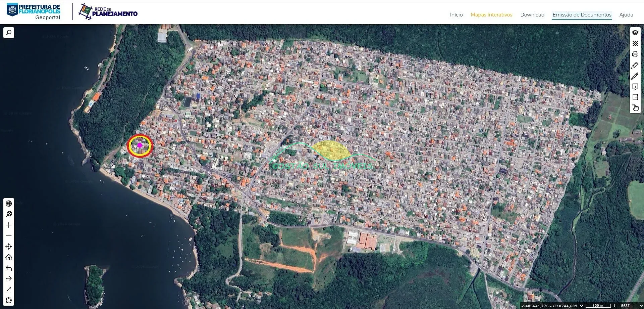Toggle fullscreen with diagonal arrows icon

pos(9,289)
